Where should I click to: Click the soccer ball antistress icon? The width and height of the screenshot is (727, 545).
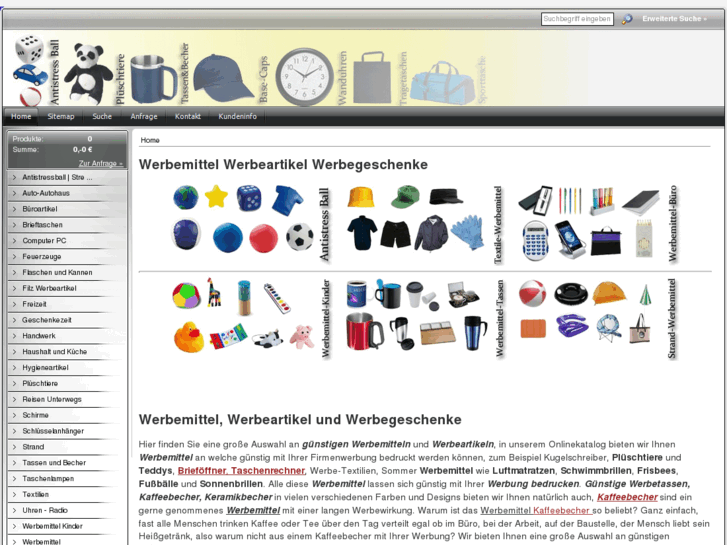(x=299, y=237)
